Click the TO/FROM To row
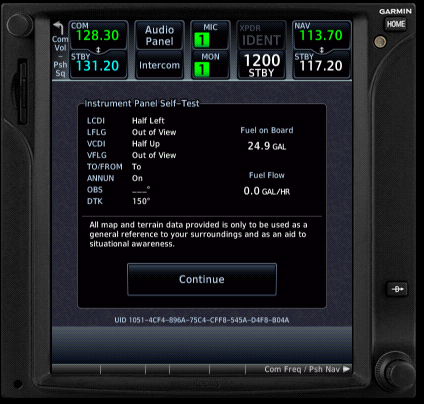Screen dimensions: 424x404 pyautogui.click(x=114, y=167)
